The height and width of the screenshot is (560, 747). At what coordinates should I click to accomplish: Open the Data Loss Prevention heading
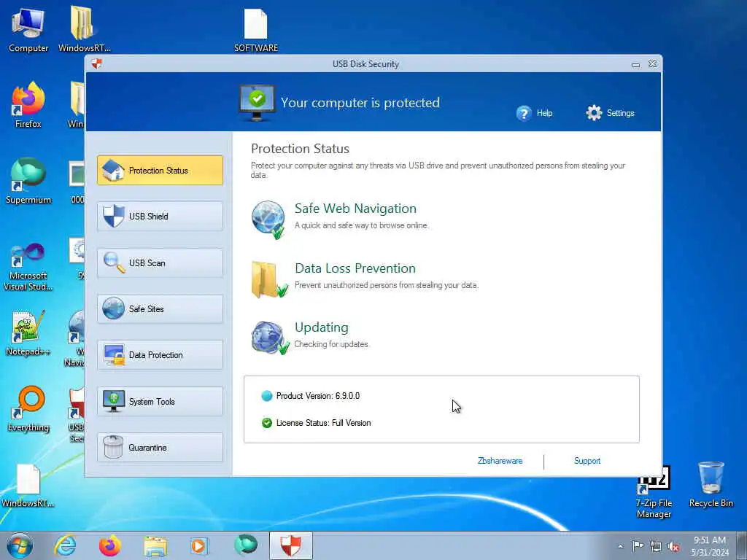[x=355, y=268]
